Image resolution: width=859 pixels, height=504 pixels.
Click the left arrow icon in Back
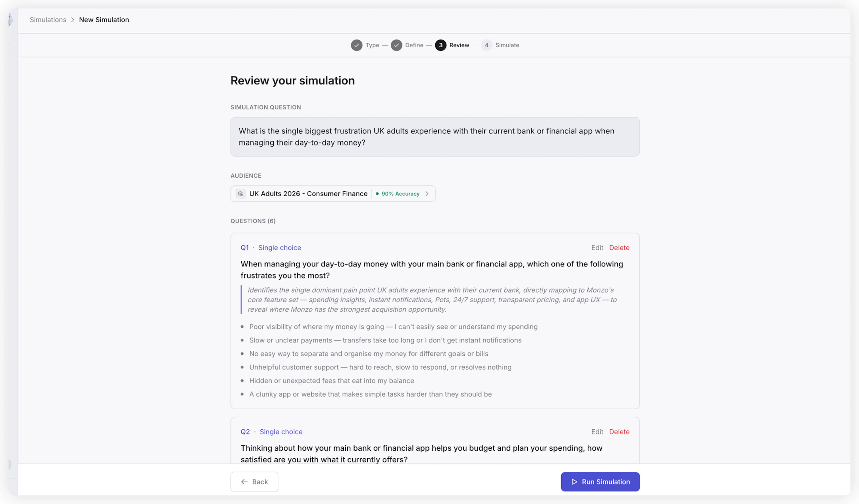(245, 482)
